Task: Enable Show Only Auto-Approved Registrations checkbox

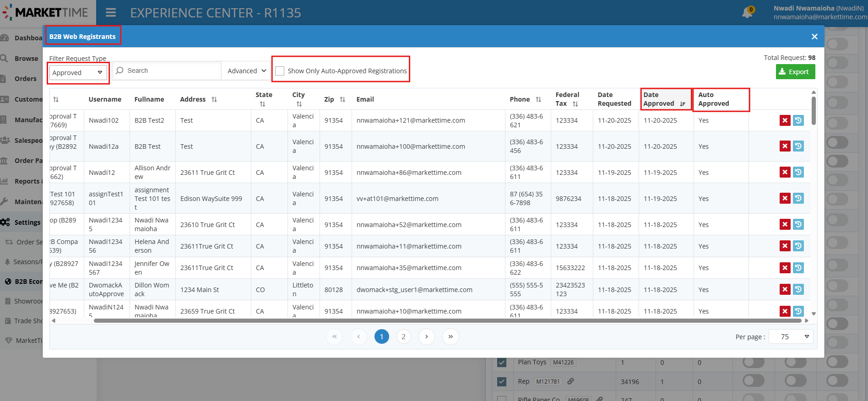Action: (x=280, y=71)
